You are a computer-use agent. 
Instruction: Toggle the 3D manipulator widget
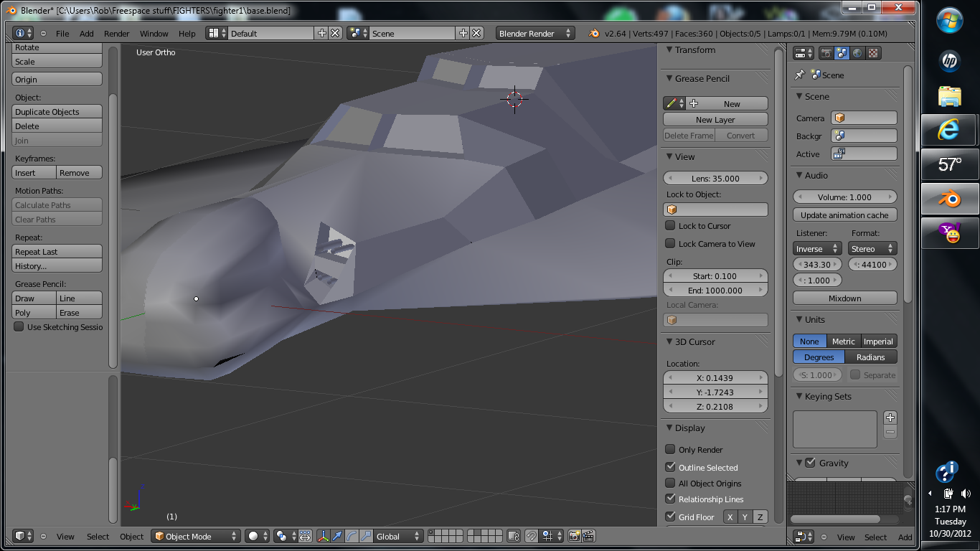pos(324,536)
